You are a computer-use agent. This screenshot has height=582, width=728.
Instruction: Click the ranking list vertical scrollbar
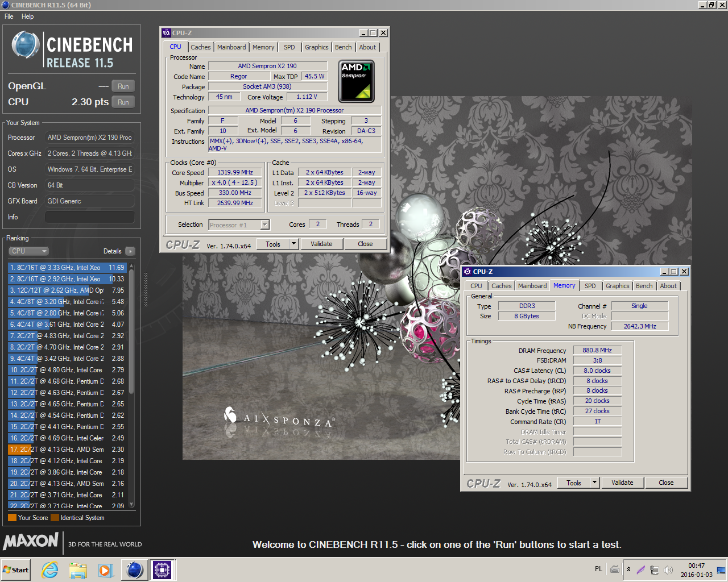click(x=132, y=384)
